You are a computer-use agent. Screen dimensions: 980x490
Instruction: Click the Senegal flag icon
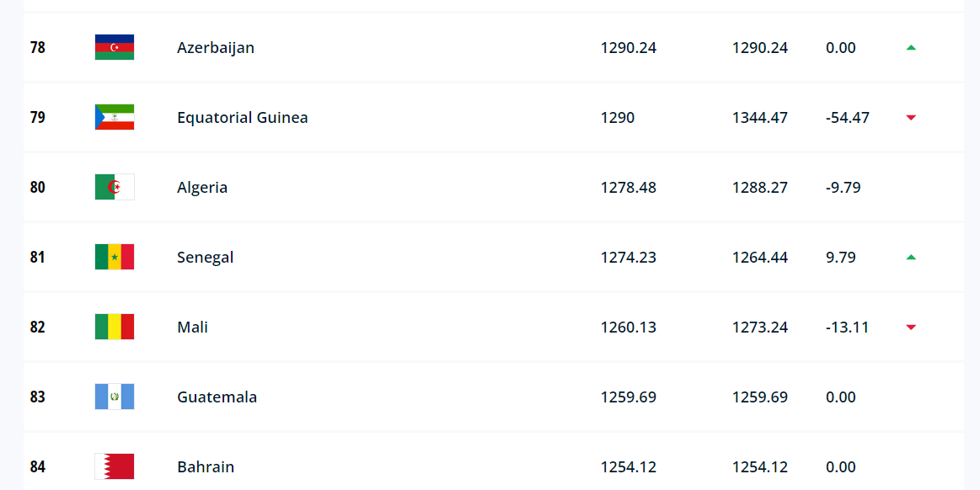point(115,257)
